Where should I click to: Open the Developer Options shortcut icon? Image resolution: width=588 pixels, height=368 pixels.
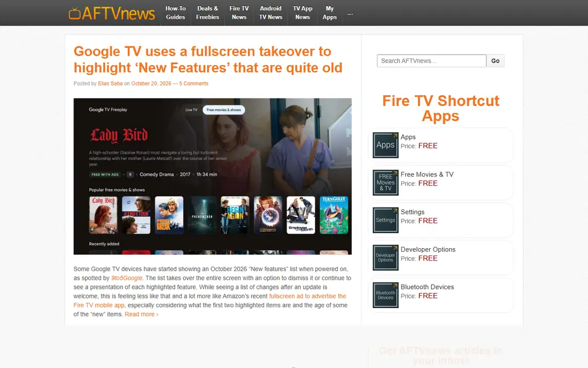coord(385,258)
